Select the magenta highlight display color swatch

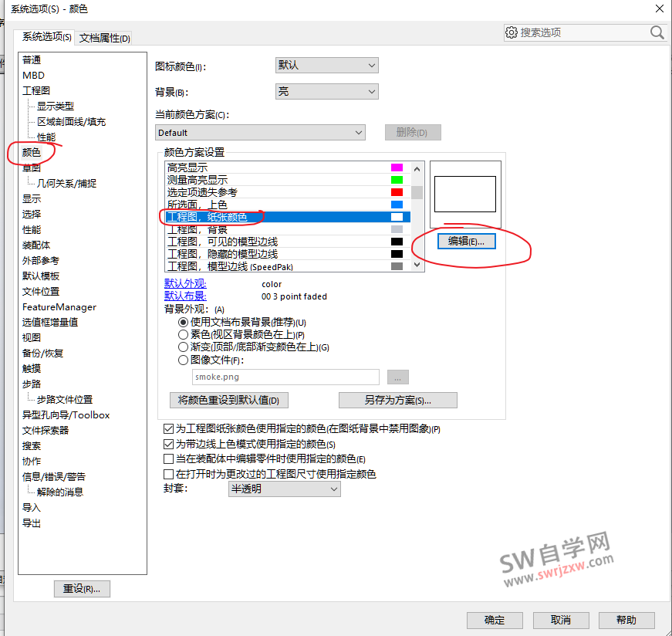click(x=397, y=167)
